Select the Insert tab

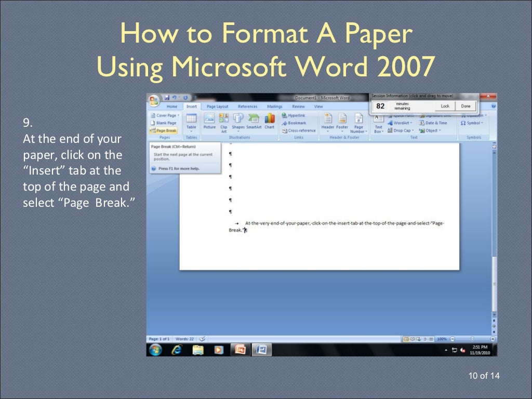(191, 107)
